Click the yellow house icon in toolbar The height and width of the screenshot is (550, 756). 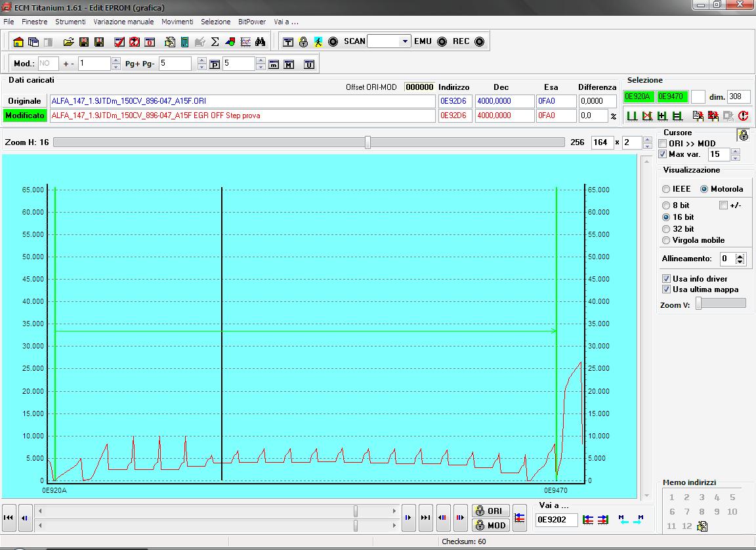(x=18, y=42)
